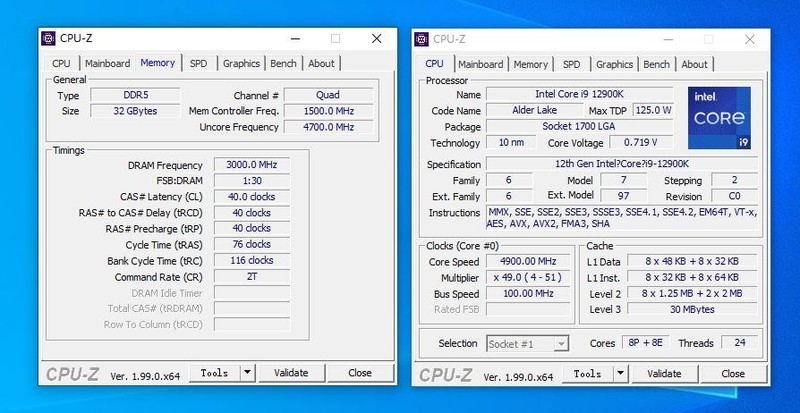Click Close button in the CPU window
This screenshot has height=413, width=800.
point(733,374)
